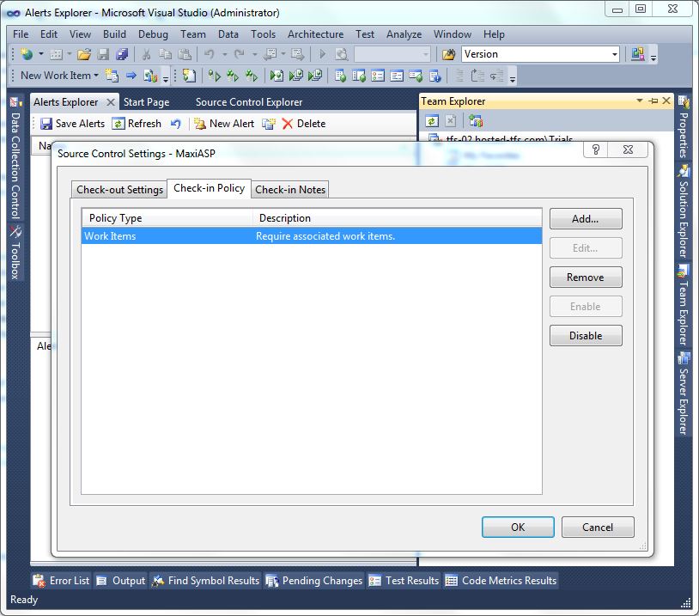Click New Alert in Alerts Explorer toolbar

pos(224,124)
